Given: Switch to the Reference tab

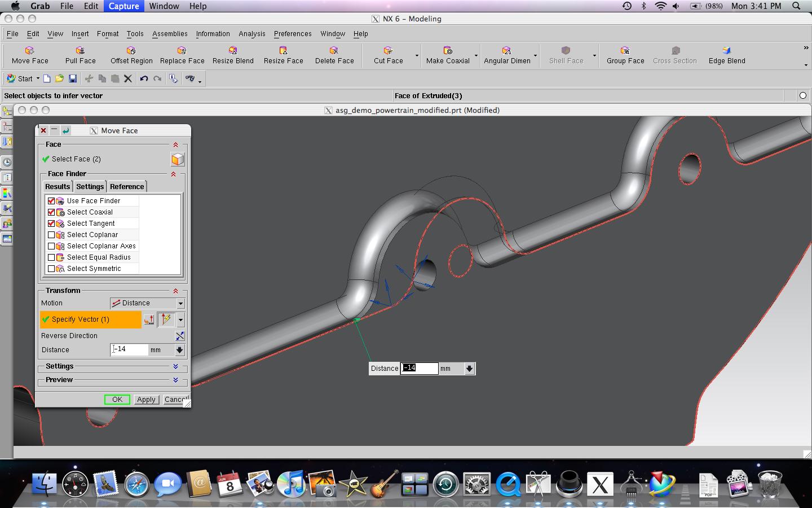Looking at the screenshot, I should point(127,187).
